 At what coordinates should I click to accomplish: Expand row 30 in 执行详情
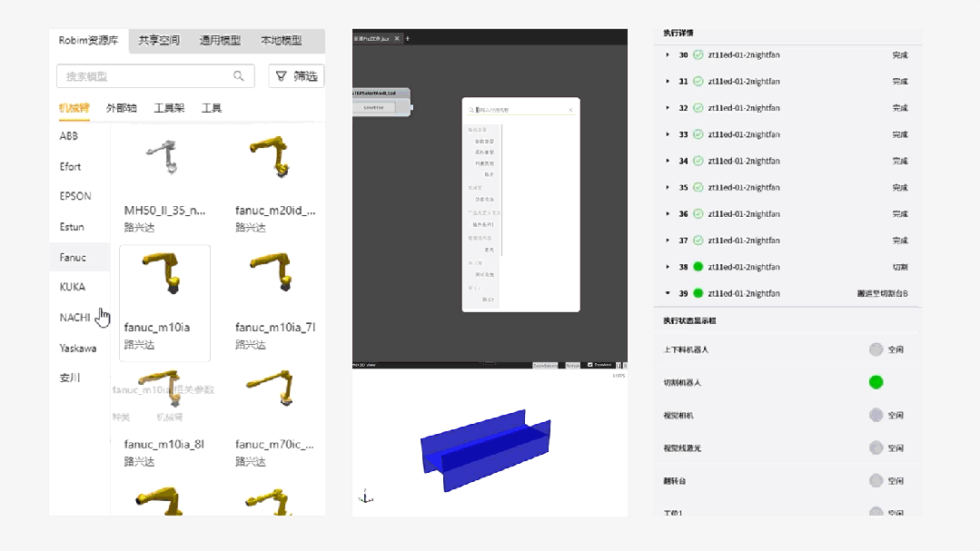coord(668,55)
